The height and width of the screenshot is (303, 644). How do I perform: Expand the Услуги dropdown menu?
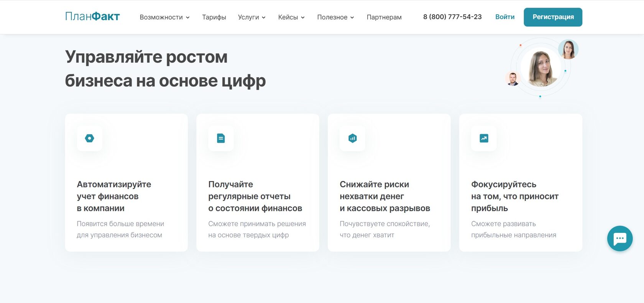(251, 17)
